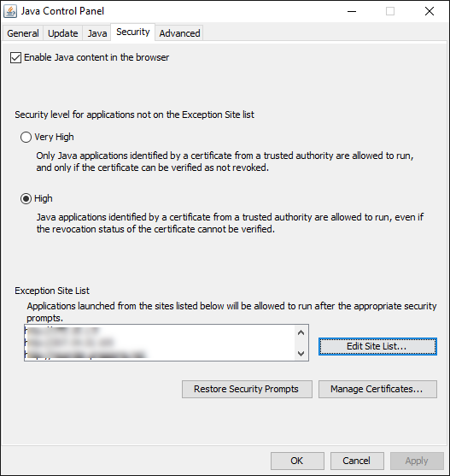Screen dimensions: 450x476
Task: Click the Cancel button
Action: 357,461
